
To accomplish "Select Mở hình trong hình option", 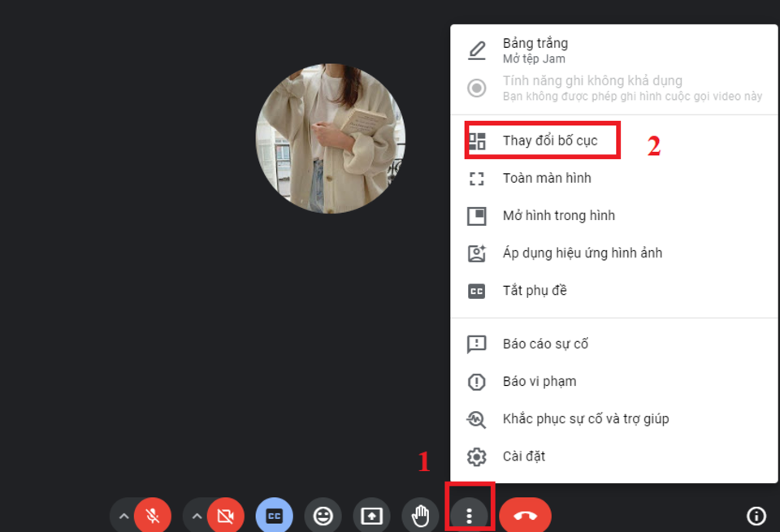I will coord(558,215).
